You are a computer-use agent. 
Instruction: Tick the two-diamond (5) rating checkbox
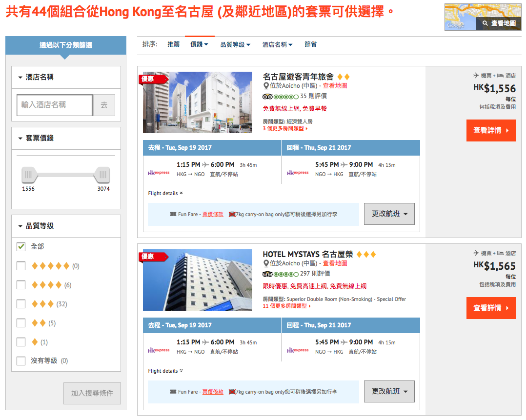click(21, 323)
